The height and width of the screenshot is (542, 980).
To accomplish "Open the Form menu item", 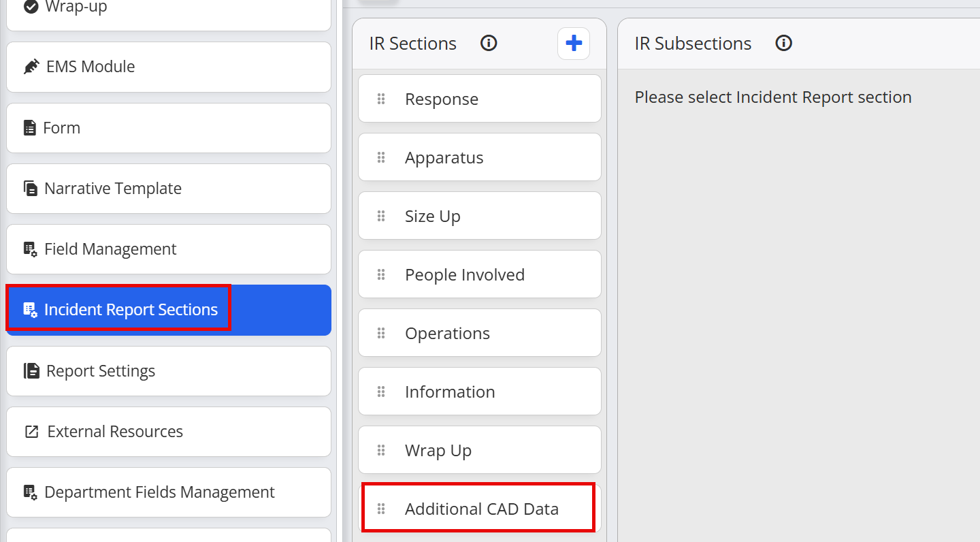I will pos(169,128).
